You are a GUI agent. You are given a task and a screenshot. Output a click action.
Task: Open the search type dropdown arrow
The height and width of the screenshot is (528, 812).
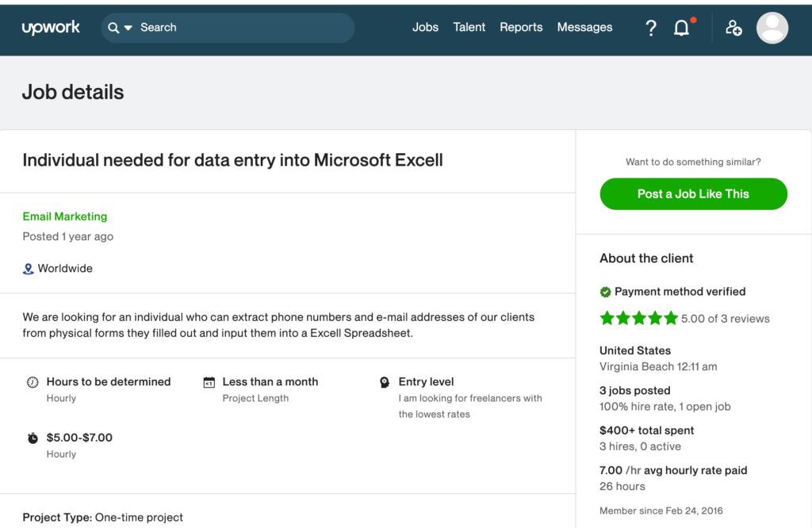128,28
